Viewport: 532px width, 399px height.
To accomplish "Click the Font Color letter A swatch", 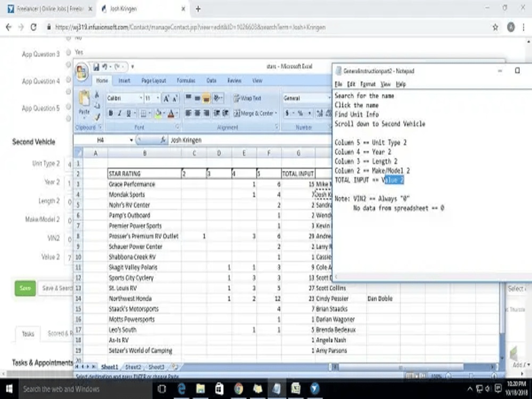I will click(171, 113).
